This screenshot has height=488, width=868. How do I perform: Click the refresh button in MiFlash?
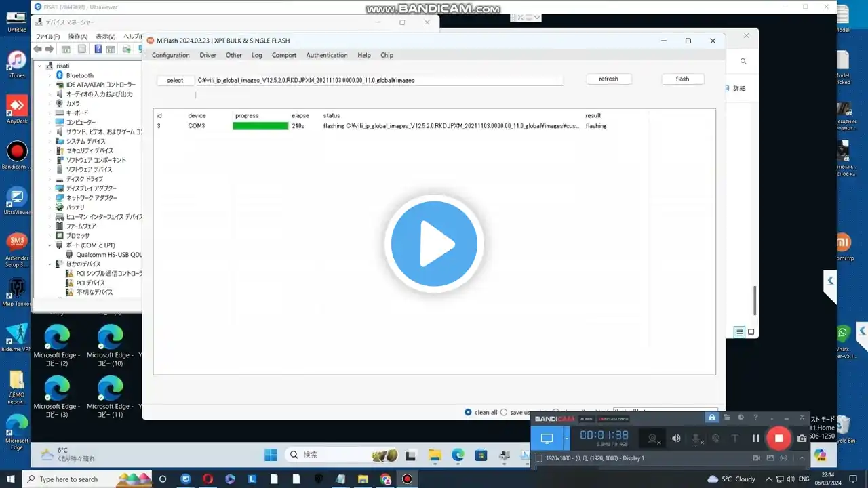pyautogui.click(x=609, y=79)
